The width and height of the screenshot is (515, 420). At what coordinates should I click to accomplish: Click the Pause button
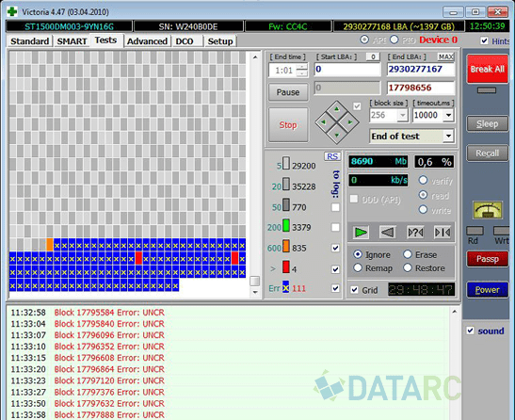[x=288, y=92]
